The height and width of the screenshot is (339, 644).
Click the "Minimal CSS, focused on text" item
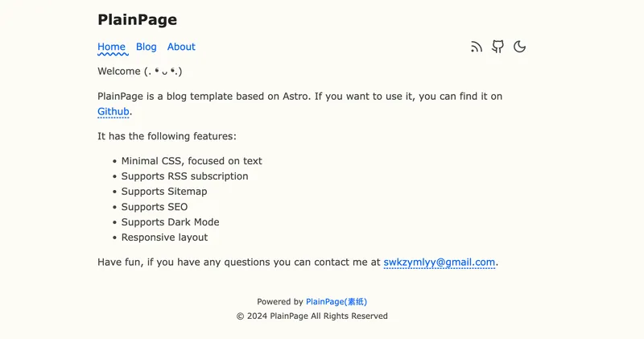pos(192,161)
